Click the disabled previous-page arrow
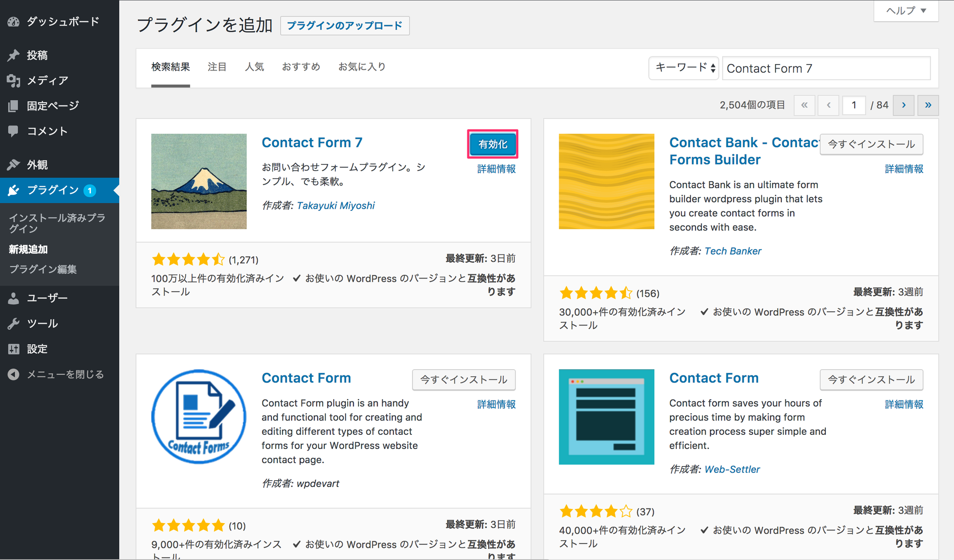 pos(828,105)
